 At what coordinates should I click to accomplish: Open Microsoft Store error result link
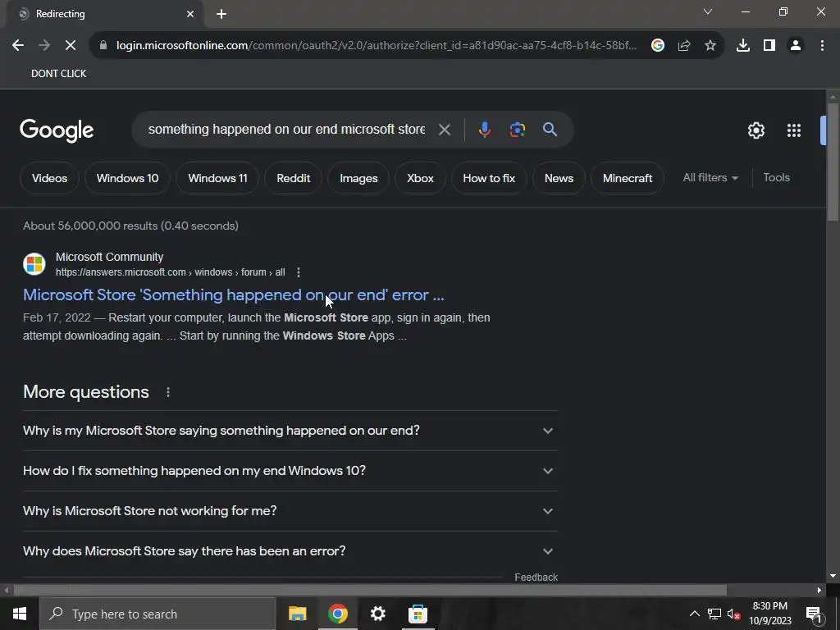click(x=234, y=294)
